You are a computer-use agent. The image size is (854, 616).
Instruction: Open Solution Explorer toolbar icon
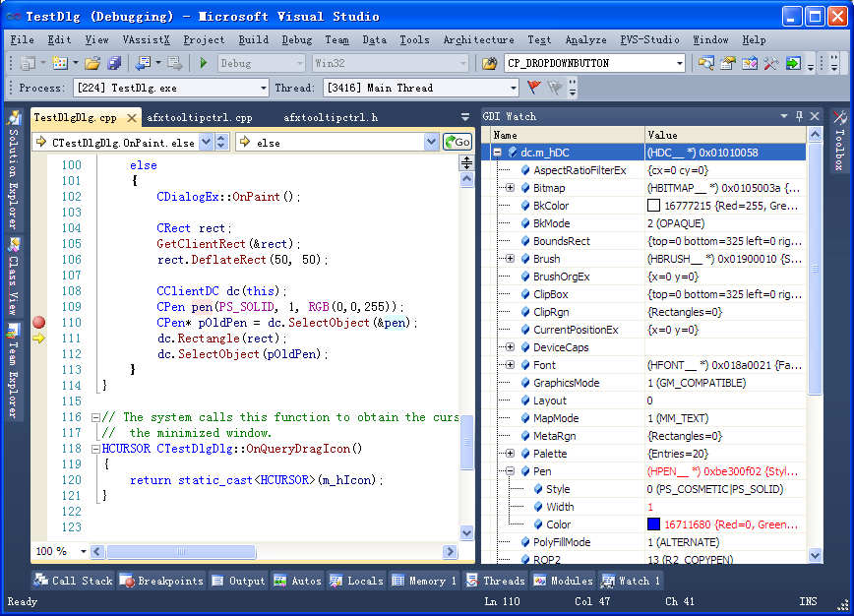(706, 63)
